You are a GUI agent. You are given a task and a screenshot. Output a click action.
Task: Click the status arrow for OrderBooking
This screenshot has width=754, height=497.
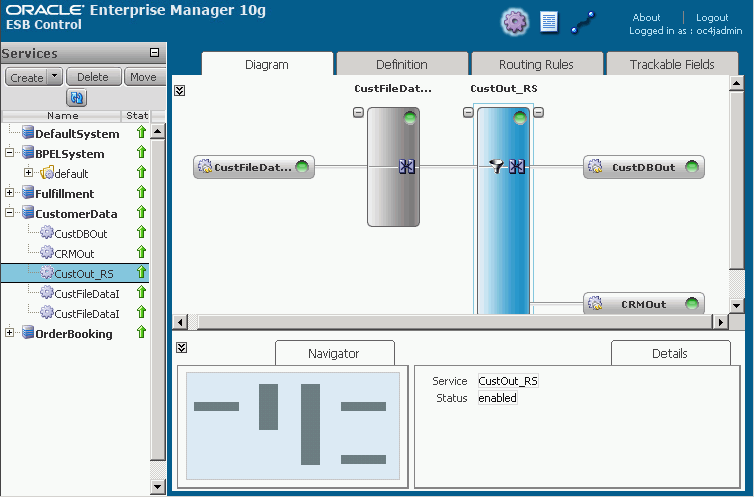[141, 332]
